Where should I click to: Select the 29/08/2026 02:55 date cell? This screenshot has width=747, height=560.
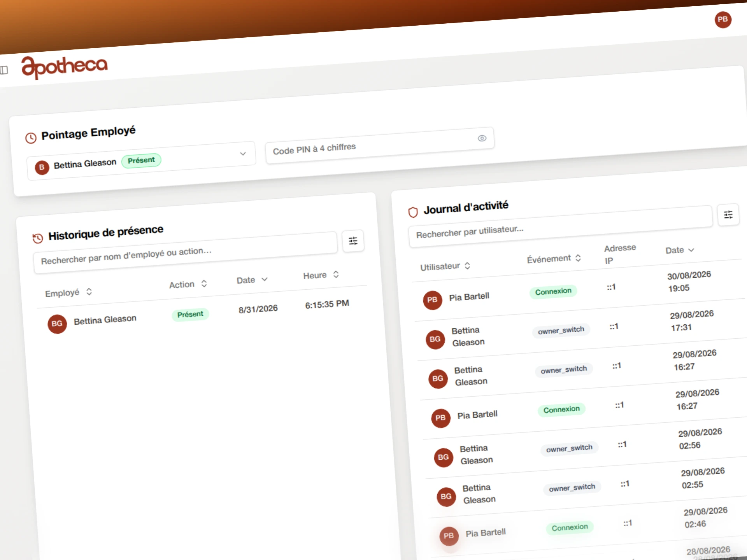pos(703,478)
